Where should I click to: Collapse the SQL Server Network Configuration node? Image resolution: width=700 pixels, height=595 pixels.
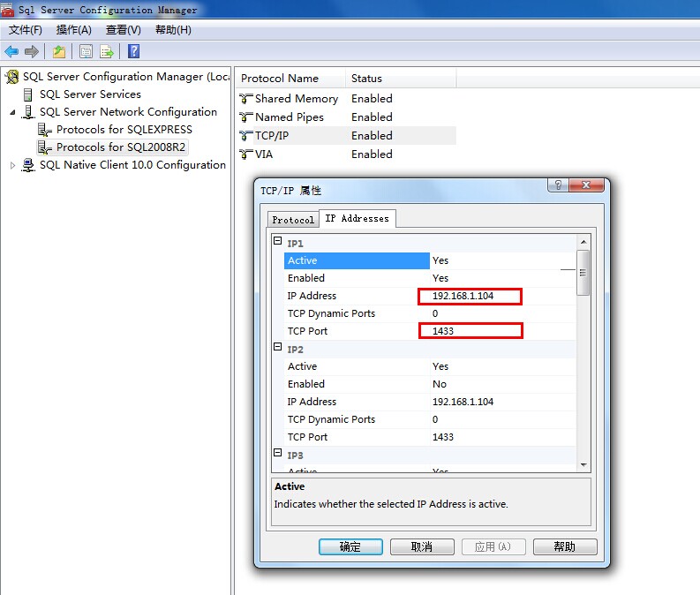click(x=12, y=112)
